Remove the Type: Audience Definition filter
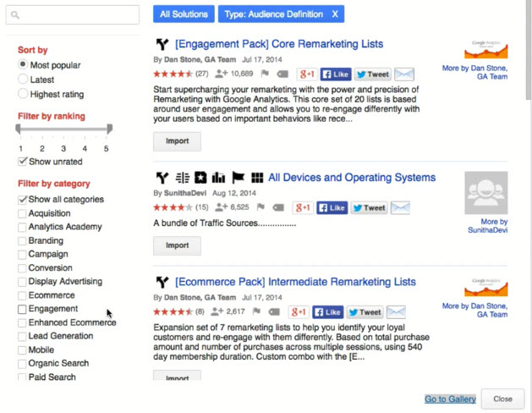Image resolution: width=532 pixels, height=413 pixels. click(x=335, y=14)
